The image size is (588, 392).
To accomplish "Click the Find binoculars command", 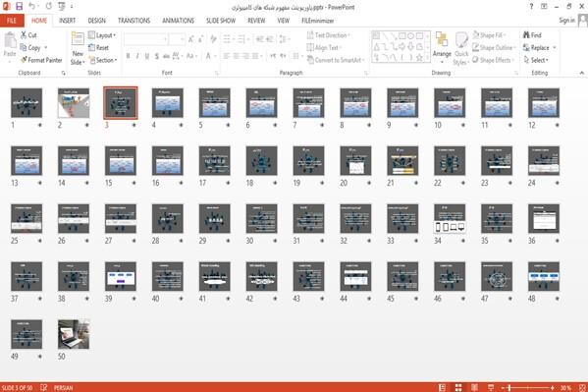I will pyautogui.click(x=532, y=35).
